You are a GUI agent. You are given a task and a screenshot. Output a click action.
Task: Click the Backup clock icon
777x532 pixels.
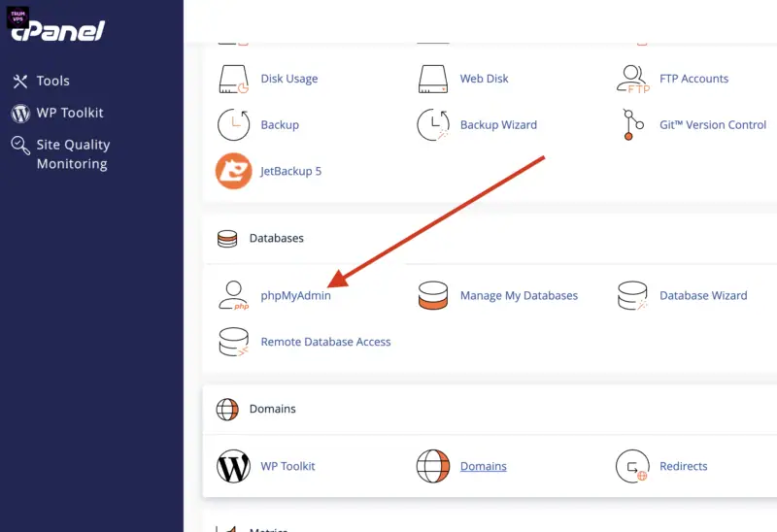click(x=233, y=125)
